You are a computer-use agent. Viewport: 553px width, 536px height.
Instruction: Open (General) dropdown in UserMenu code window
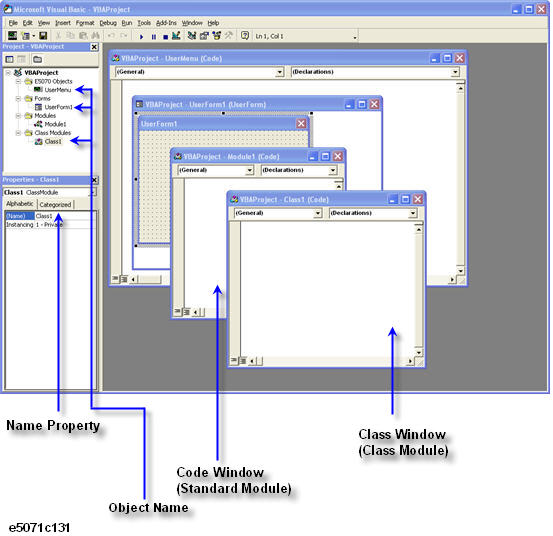coord(280,72)
